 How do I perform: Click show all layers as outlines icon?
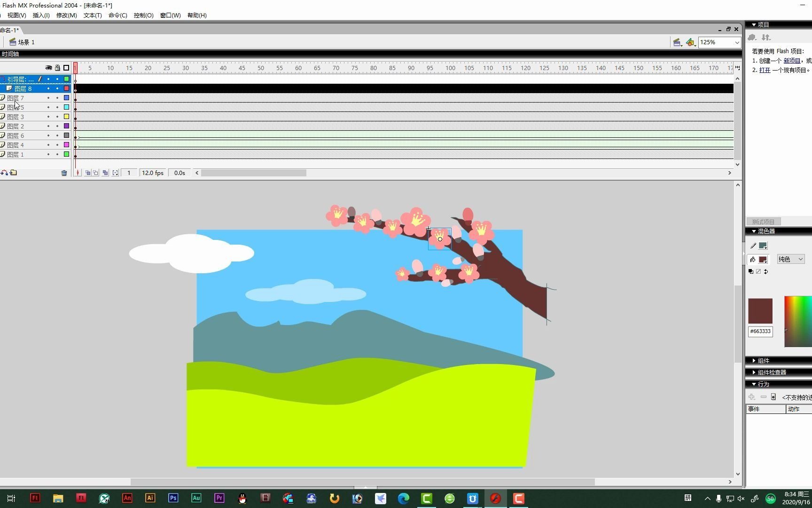tap(66, 68)
